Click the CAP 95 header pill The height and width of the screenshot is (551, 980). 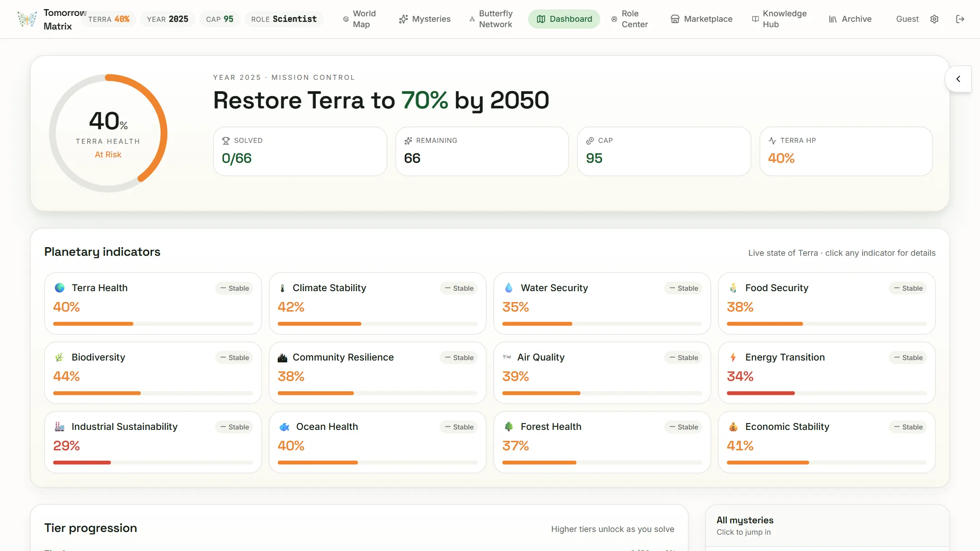220,19
